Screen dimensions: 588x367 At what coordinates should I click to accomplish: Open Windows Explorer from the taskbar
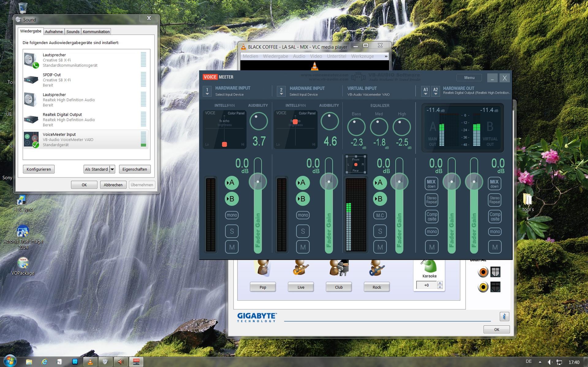29,362
